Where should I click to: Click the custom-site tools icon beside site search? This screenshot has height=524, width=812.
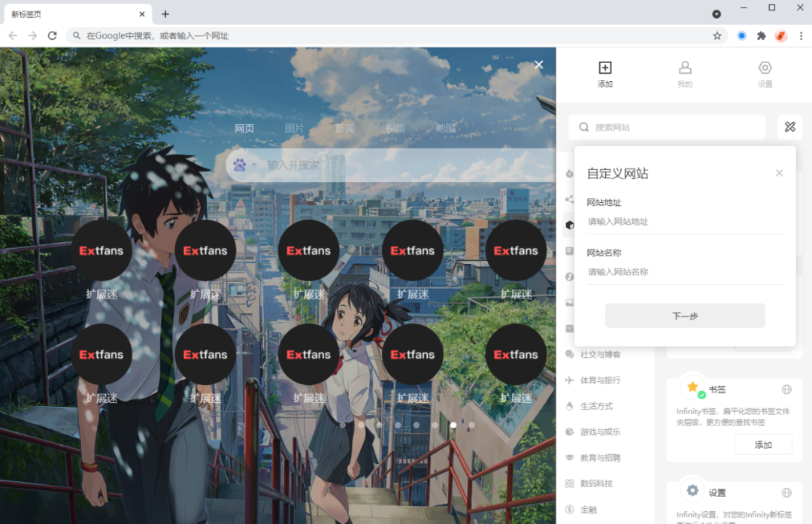pos(789,127)
